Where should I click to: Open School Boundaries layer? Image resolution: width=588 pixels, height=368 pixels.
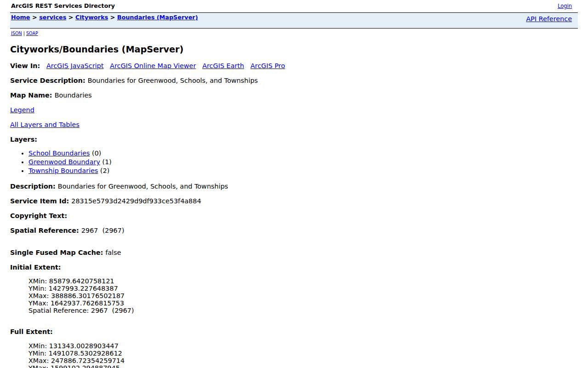pyautogui.click(x=59, y=153)
